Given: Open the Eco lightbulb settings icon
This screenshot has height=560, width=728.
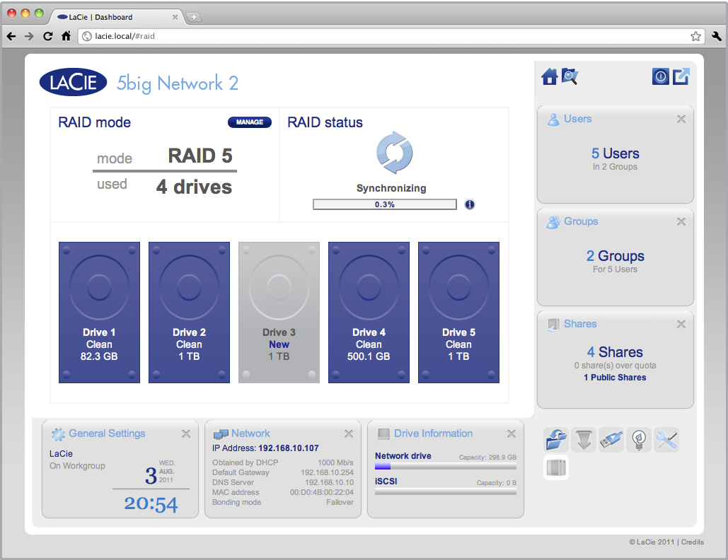Looking at the screenshot, I should pos(639,440).
